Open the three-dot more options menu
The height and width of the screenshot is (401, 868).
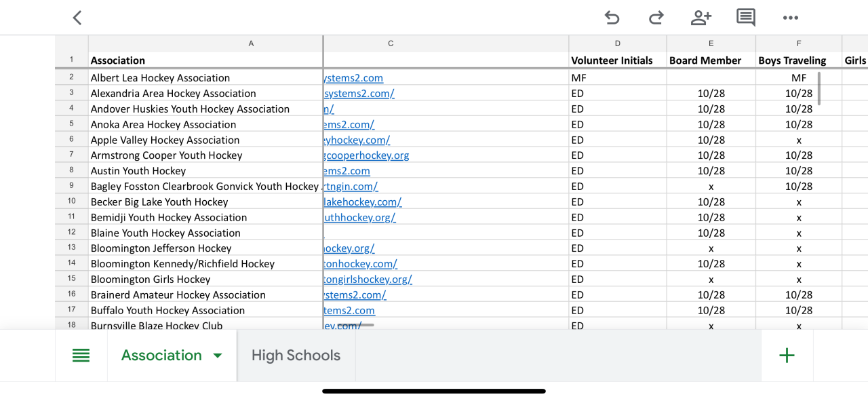coord(791,18)
